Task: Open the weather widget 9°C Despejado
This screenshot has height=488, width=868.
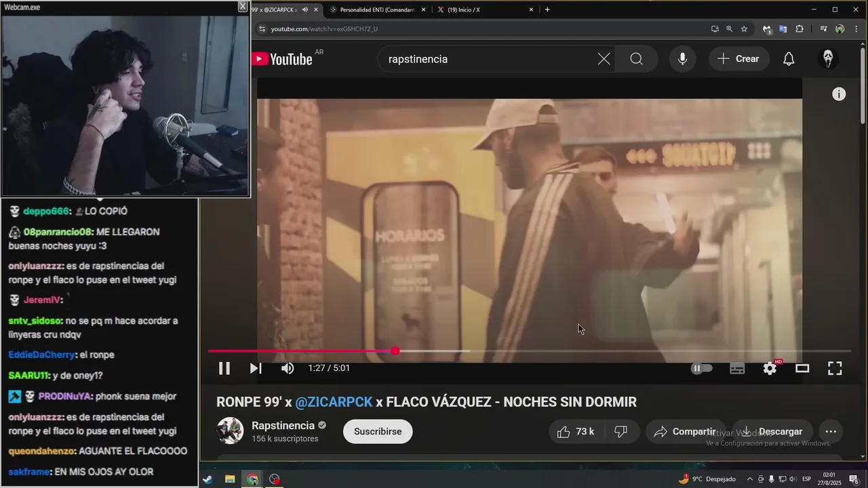Action: pos(707,479)
